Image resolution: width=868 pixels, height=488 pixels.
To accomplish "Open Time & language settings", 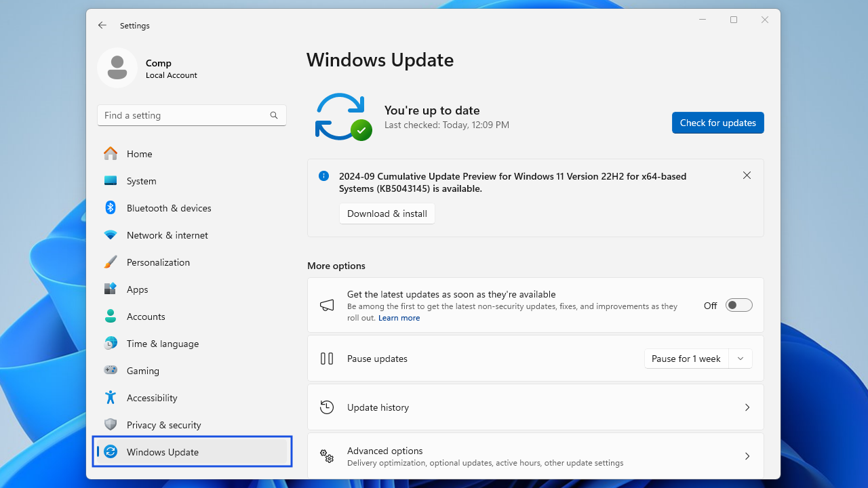I will 192,344.
